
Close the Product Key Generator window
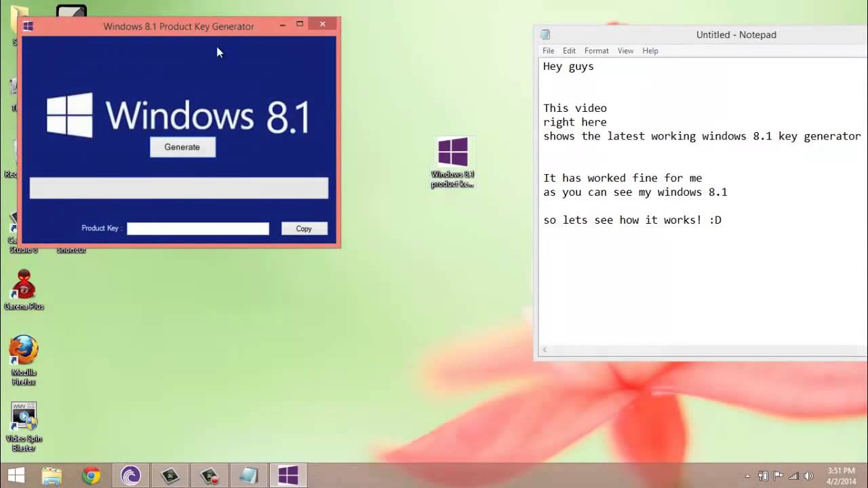(323, 24)
